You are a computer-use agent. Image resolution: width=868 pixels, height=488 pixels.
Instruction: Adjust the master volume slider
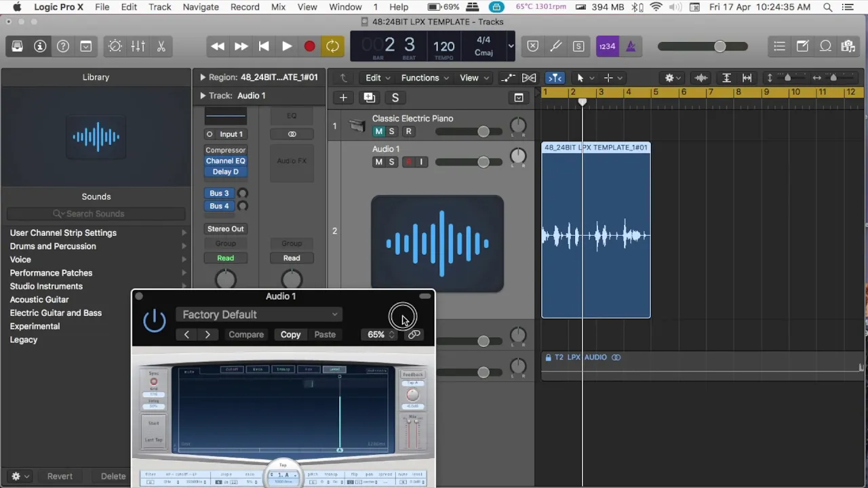(x=719, y=46)
